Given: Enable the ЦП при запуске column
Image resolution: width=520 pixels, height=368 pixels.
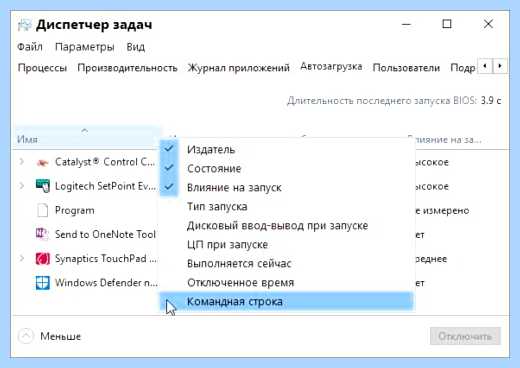Looking at the screenshot, I should (287, 244).
